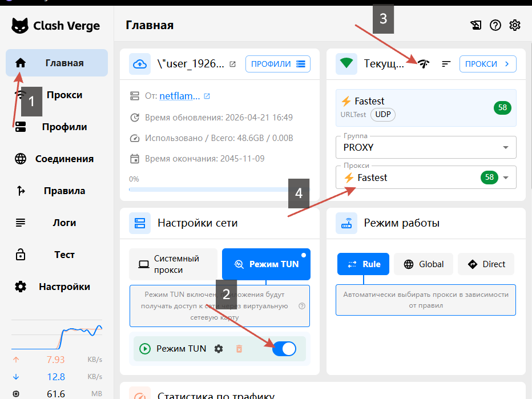This screenshot has height=399, width=532.
Task: Open the Соединения page
Action: [57, 159]
